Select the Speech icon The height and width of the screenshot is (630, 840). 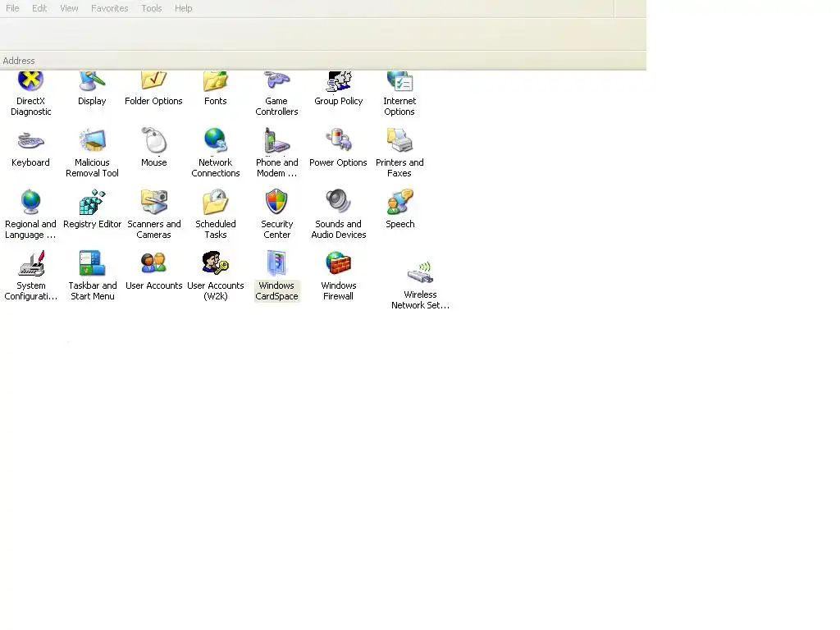(399, 203)
